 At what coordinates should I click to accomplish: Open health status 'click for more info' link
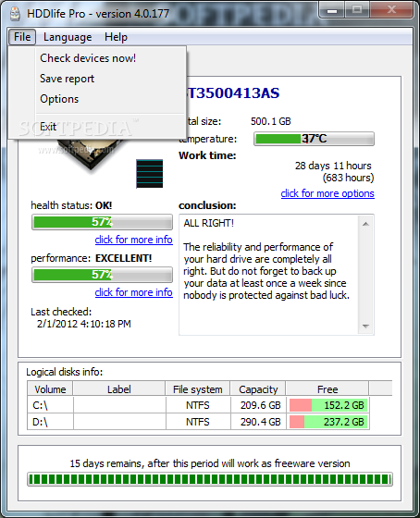click(x=133, y=240)
